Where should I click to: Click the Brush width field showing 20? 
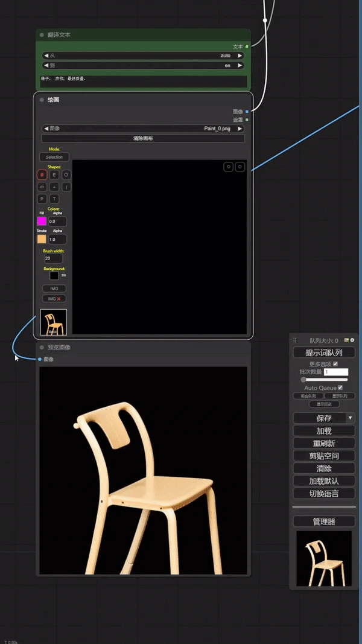(54, 258)
